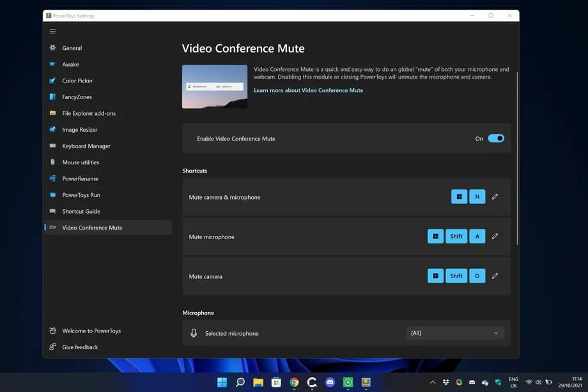This screenshot has height=392, width=588.
Task: Click the PowerRename sidebar icon
Action: [52, 178]
